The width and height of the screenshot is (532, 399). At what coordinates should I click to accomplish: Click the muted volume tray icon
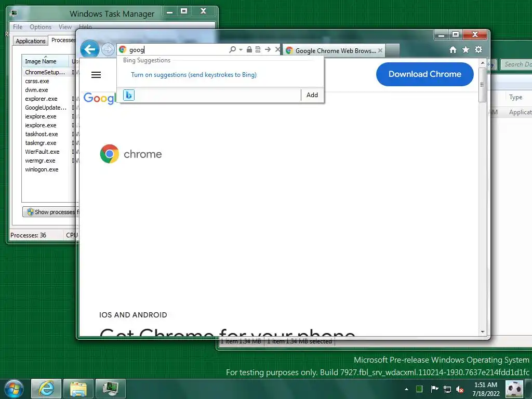[460, 389]
